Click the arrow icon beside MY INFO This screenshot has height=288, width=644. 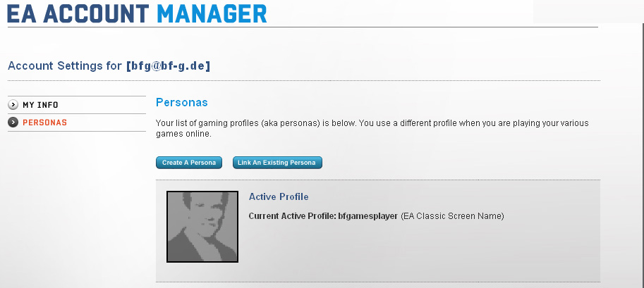13,105
